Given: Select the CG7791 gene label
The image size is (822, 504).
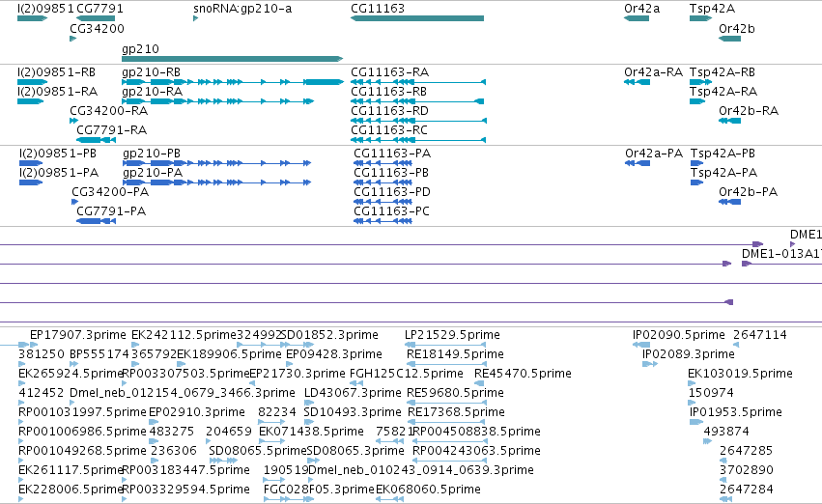Looking at the screenshot, I should [x=99, y=9].
